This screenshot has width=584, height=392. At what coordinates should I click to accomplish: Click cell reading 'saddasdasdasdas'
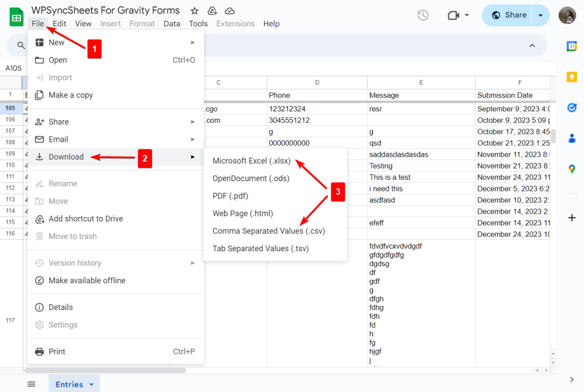tap(421, 154)
